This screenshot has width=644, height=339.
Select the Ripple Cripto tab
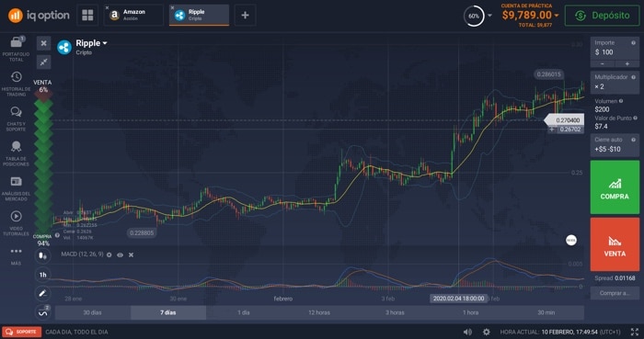tap(200, 16)
